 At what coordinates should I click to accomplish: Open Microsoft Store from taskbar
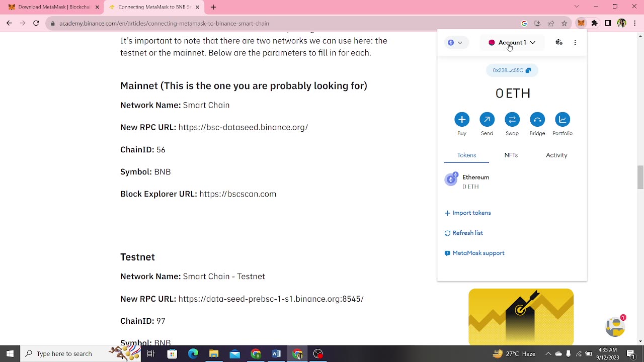[x=172, y=353]
